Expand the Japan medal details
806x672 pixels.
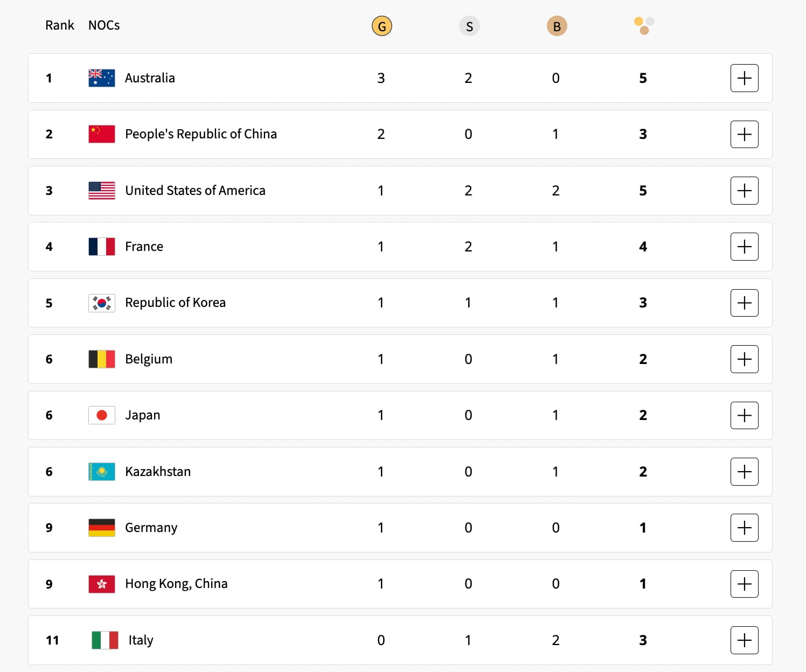coord(744,415)
